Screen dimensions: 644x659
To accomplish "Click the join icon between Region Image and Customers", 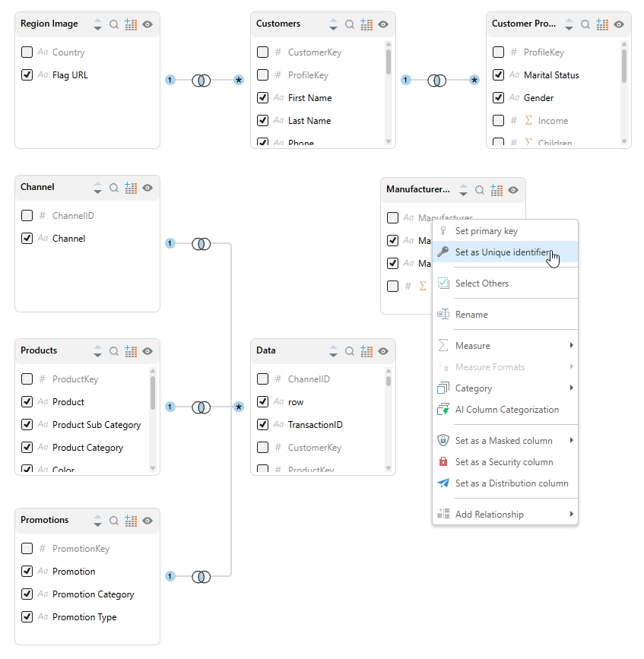I will coord(201,80).
